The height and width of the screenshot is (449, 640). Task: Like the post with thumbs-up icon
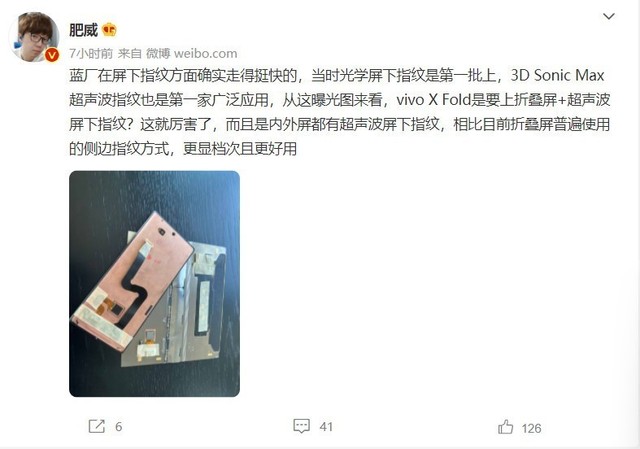505,427
